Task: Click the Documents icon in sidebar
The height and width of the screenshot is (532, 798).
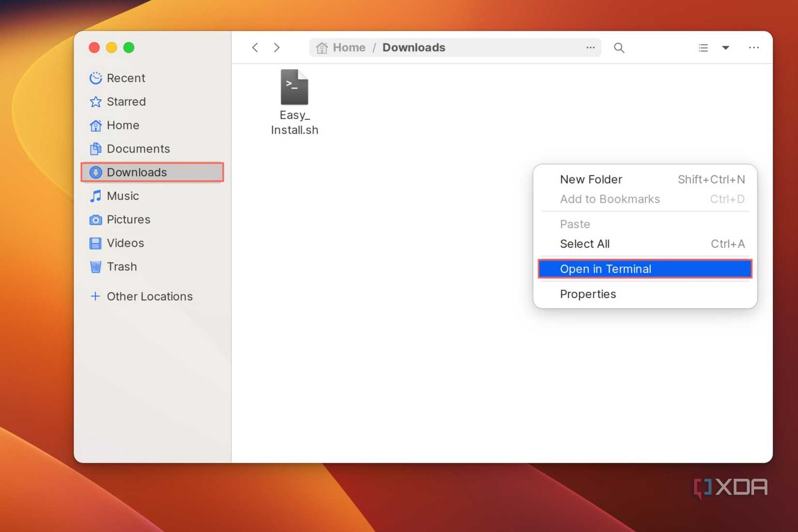Action: [95, 148]
